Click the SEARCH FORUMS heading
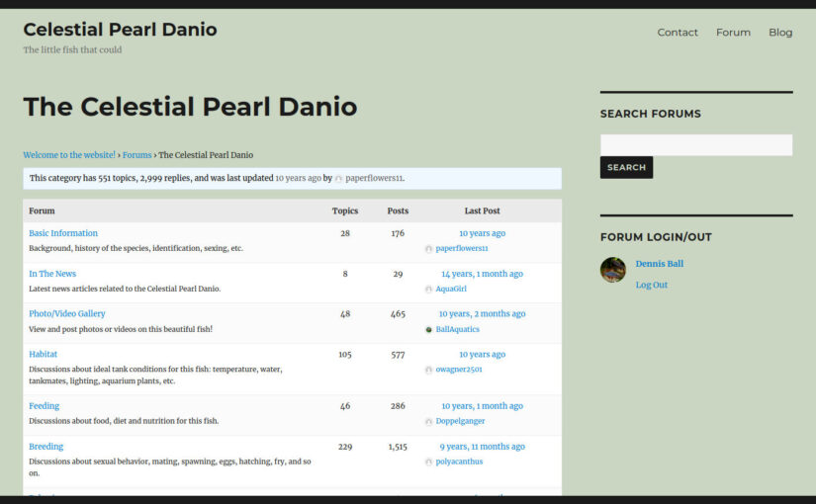Image resolution: width=816 pixels, height=504 pixels. coord(650,114)
